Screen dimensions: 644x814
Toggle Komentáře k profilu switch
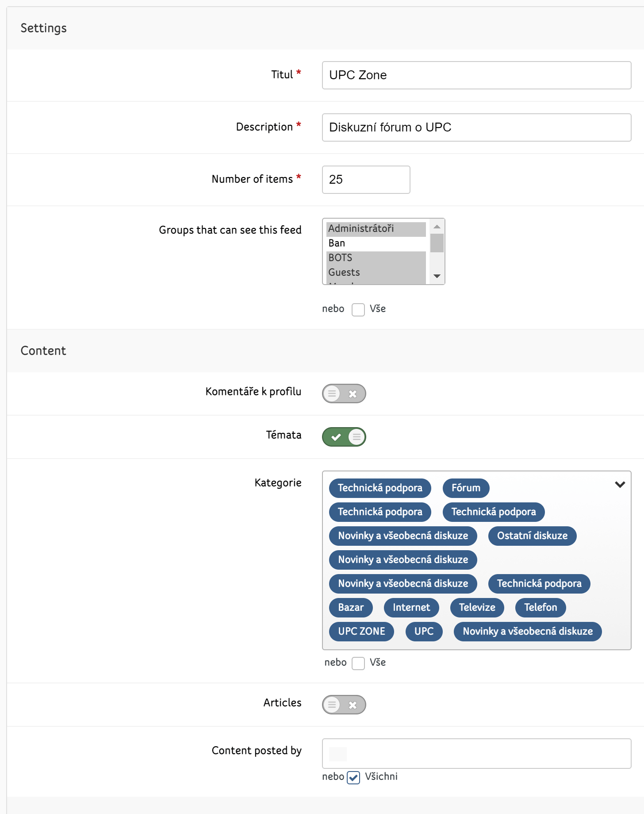[x=344, y=393]
